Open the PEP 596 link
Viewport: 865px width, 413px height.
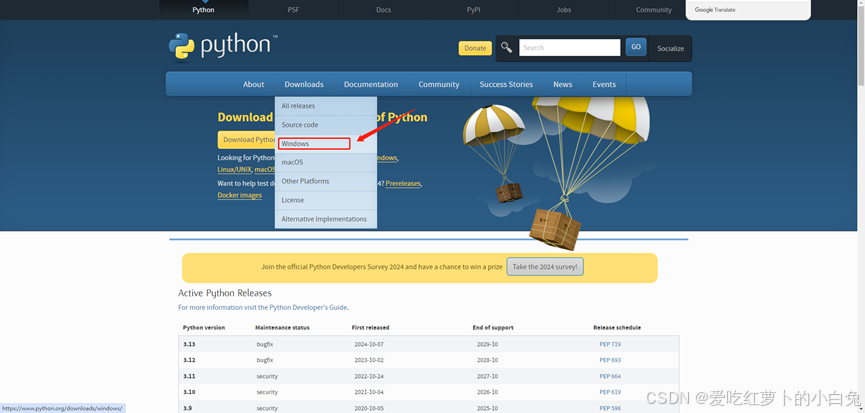coord(610,409)
